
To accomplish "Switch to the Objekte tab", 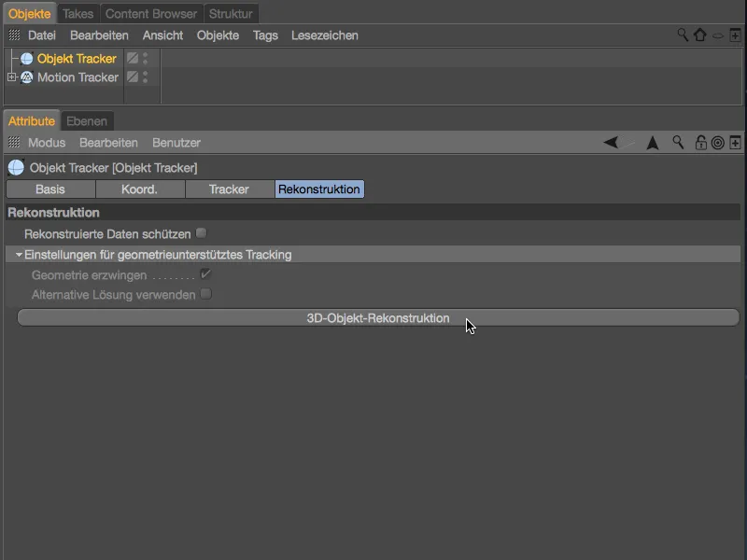I will tap(30, 14).
